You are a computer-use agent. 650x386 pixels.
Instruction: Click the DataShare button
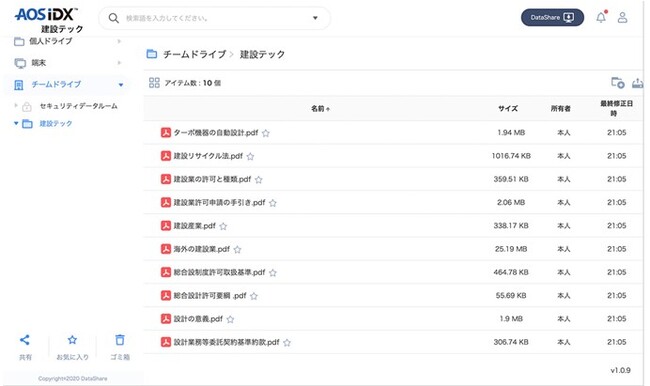552,17
